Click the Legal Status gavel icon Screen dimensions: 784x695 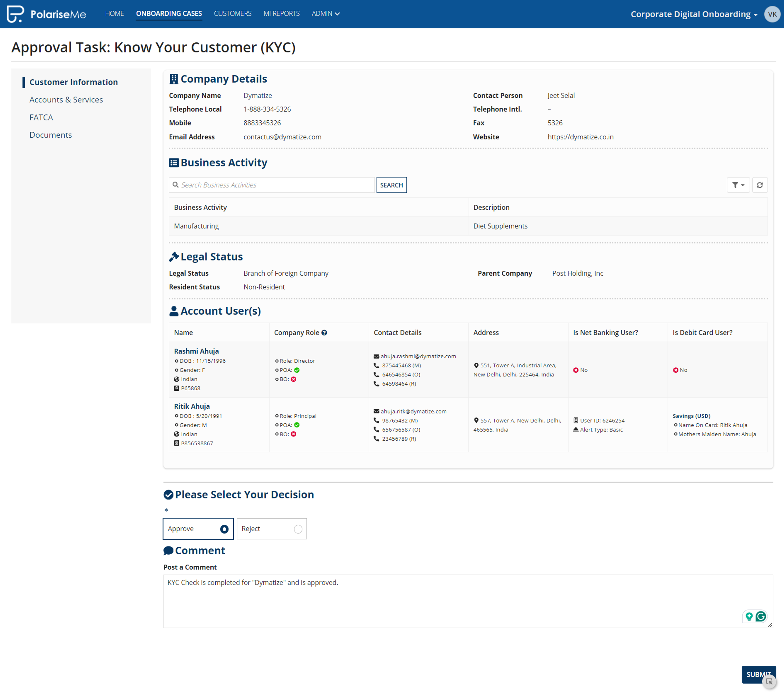[174, 257]
